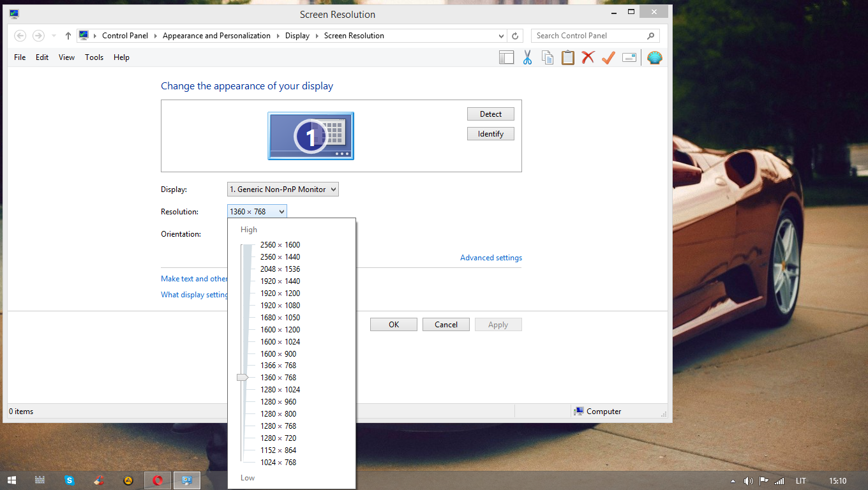Click the Action Center flag icon

coord(763,481)
